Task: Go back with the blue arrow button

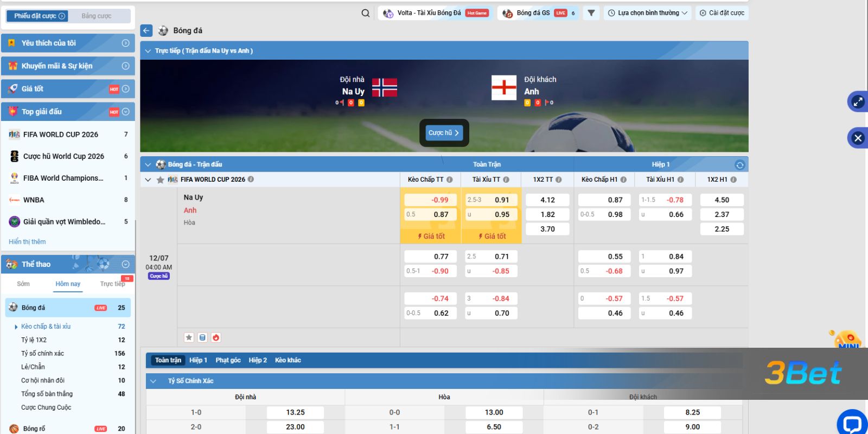Action: 146,30
